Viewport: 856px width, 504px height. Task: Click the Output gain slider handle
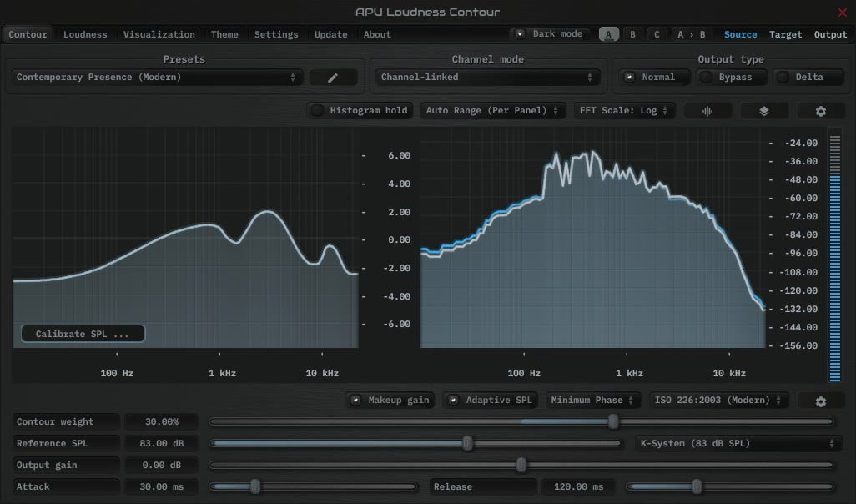pyautogui.click(x=521, y=466)
